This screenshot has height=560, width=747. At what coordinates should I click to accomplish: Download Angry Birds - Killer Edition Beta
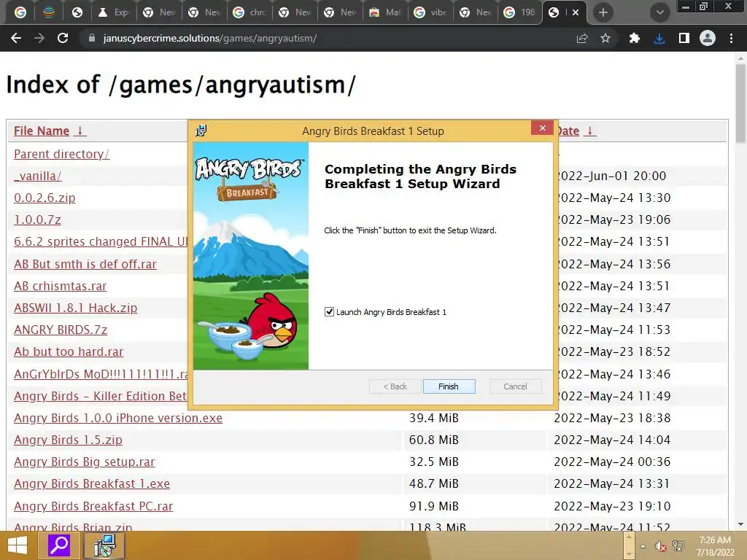pyautogui.click(x=101, y=396)
